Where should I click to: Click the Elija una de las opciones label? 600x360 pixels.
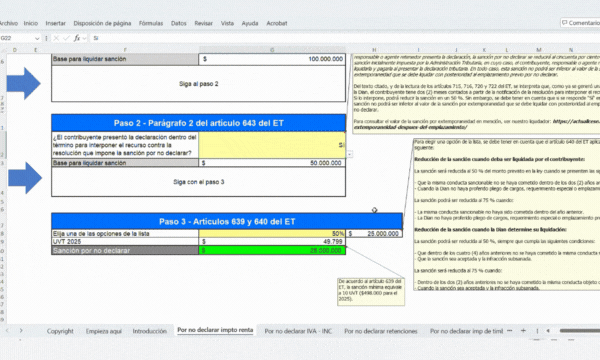(x=125, y=233)
